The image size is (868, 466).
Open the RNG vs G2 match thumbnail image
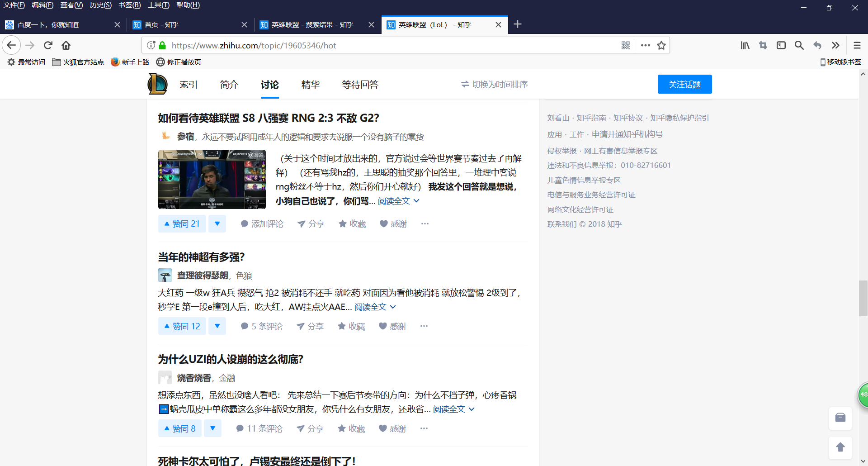coord(212,179)
